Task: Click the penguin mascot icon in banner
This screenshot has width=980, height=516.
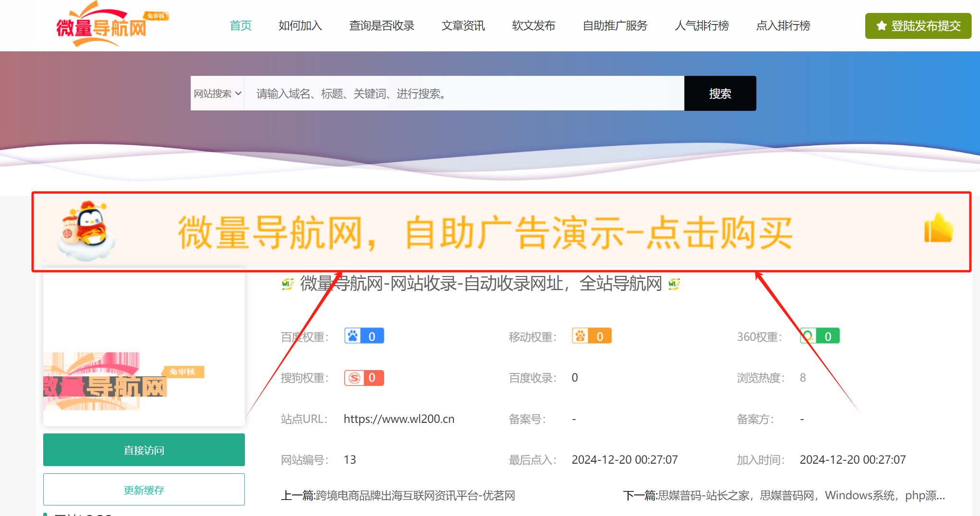Action: click(85, 231)
